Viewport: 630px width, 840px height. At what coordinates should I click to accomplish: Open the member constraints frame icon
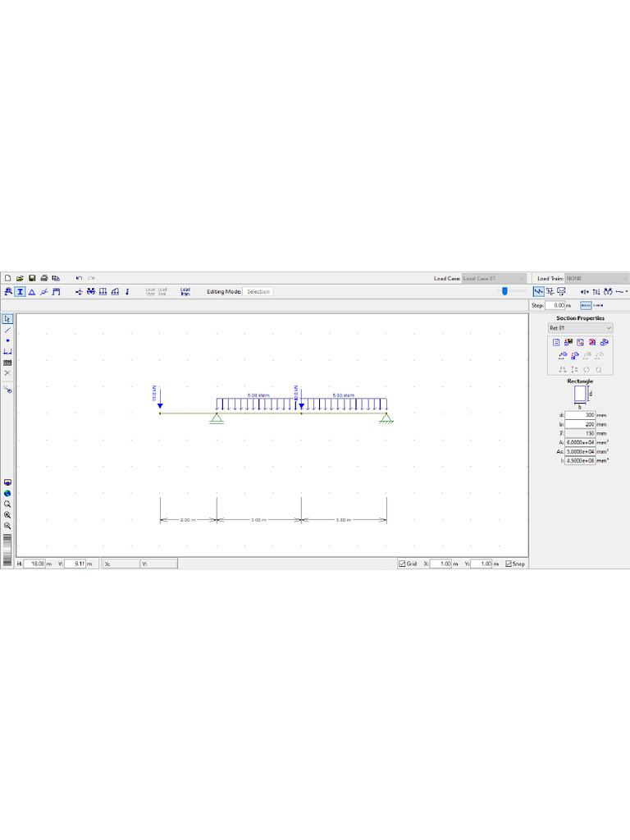tap(57, 292)
